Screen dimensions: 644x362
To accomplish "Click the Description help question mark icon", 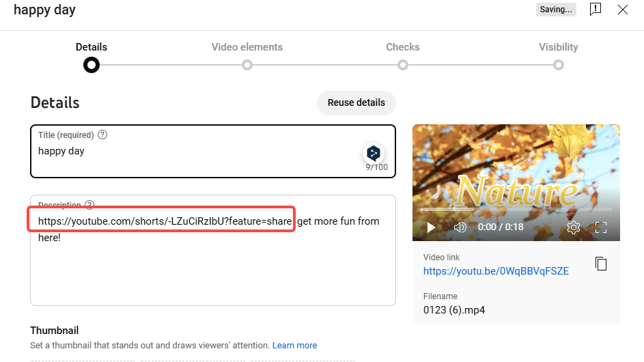I will pos(89,204).
